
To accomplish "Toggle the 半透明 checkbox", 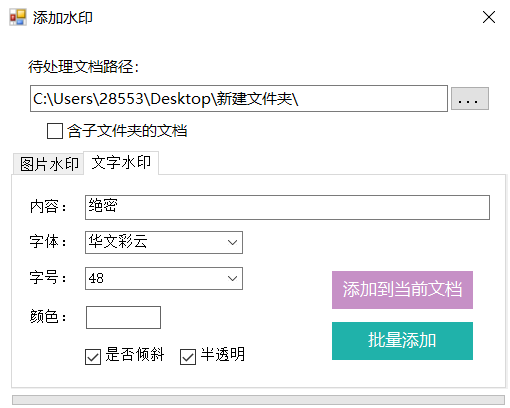I will (188, 357).
